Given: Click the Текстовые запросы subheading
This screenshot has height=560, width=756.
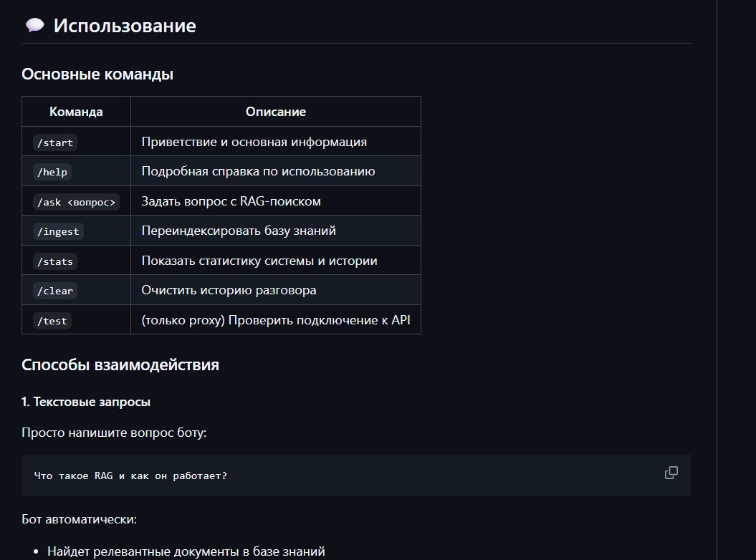Looking at the screenshot, I should coord(86,402).
